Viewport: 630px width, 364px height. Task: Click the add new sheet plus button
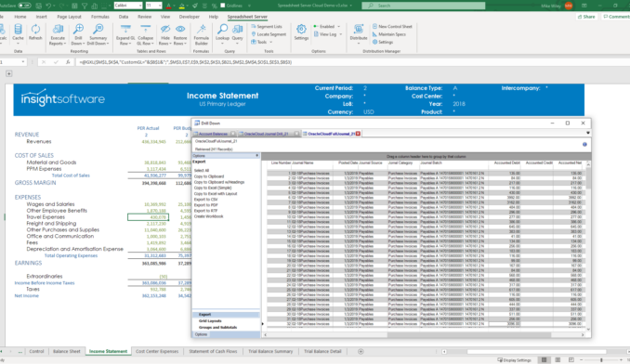point(361,351)
